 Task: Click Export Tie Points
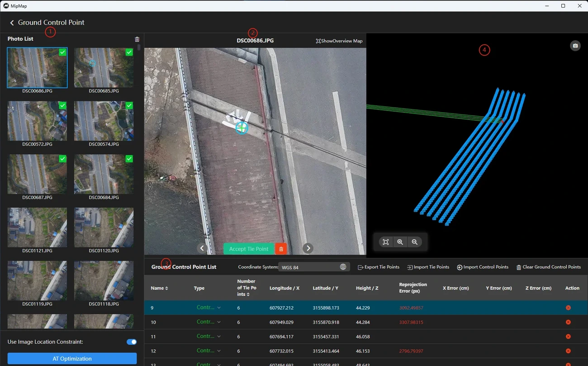tap(378, 267)
